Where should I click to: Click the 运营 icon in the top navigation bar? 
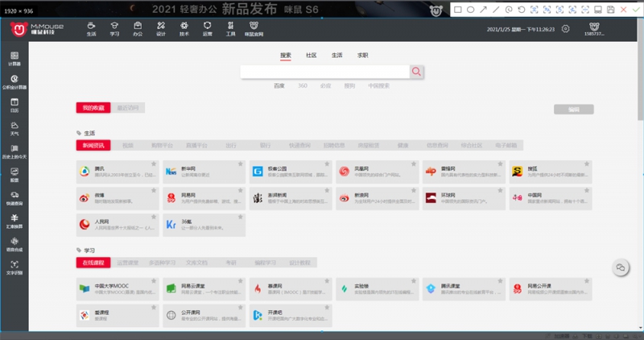[208, 29]
